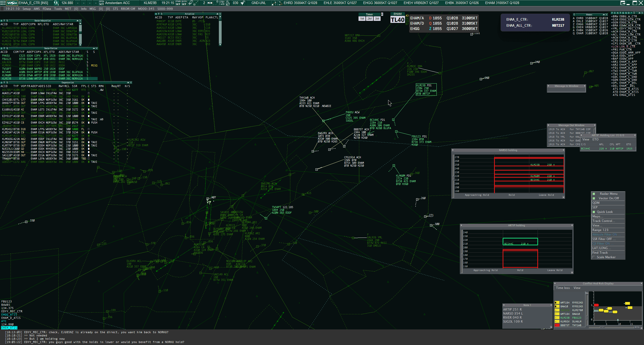Click the primary frequency 124.880

[67, 3]
